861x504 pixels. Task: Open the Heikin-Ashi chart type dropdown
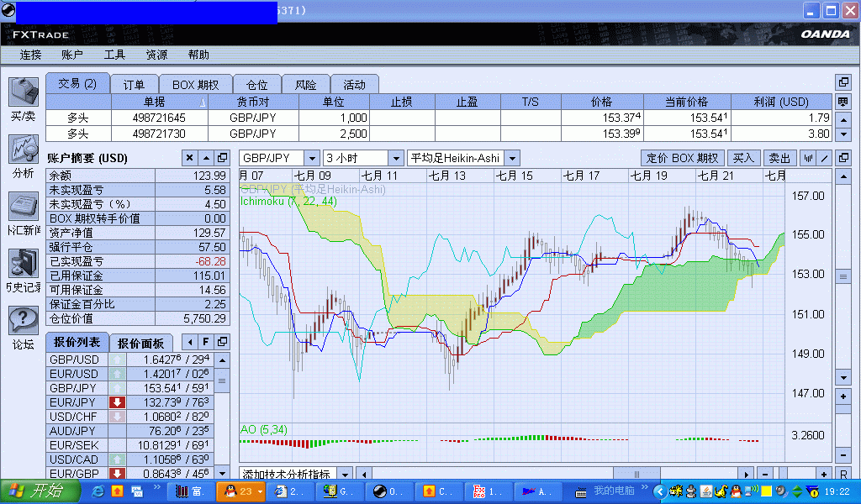click(x=511, y=158)
